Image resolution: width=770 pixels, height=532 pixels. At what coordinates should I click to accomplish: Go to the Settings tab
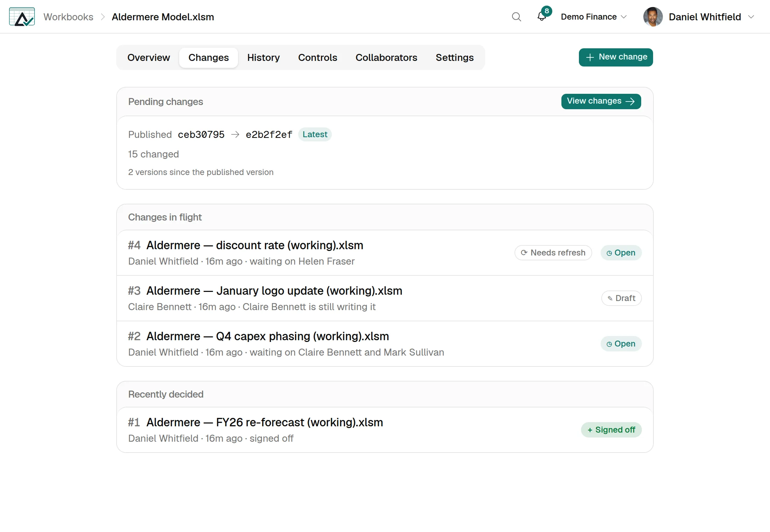455,57
